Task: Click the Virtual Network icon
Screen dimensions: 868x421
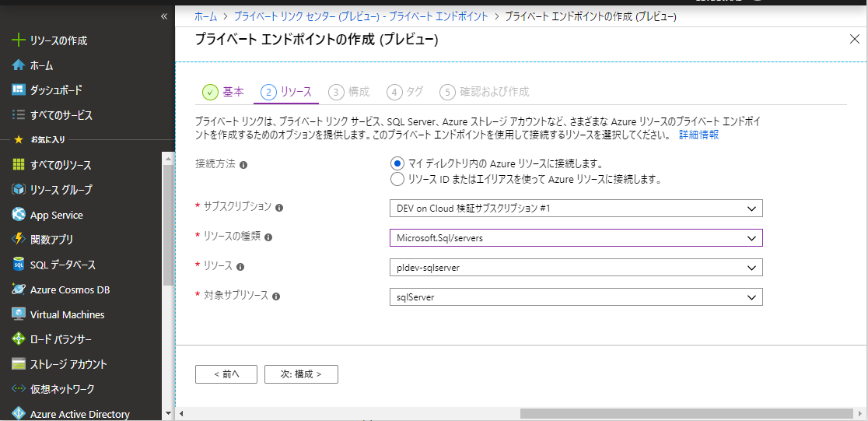Action: pyautogui.click(x=19, y=388)
